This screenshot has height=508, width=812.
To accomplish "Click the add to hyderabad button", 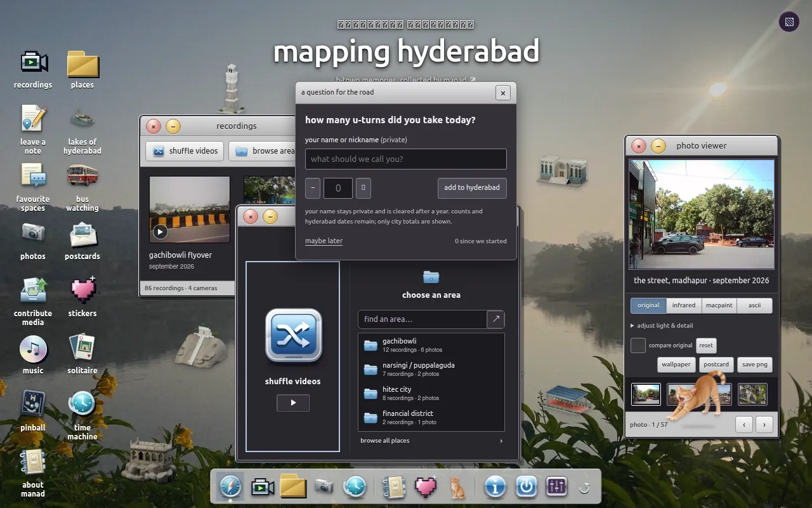I will pyautogui.click(x=472, y=188).
